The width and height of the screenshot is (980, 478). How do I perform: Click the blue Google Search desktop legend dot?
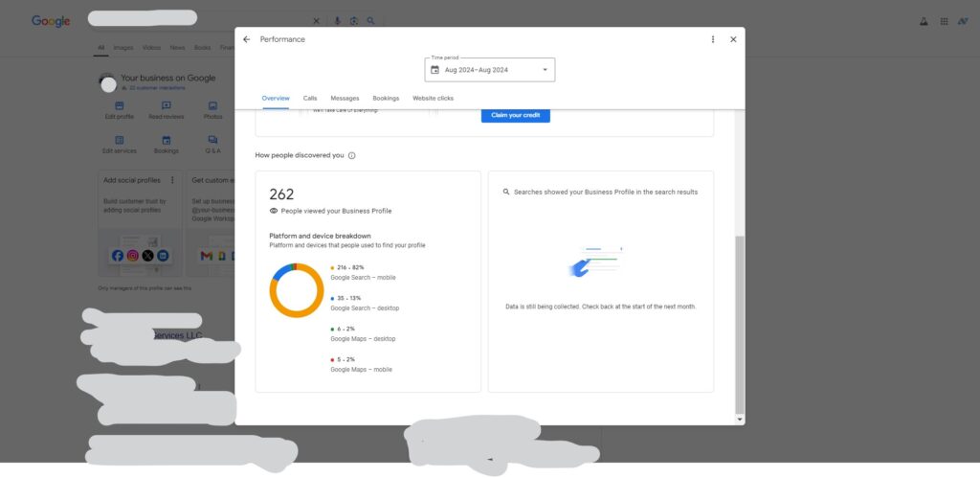pyautogui.click(x=332, y=299)
